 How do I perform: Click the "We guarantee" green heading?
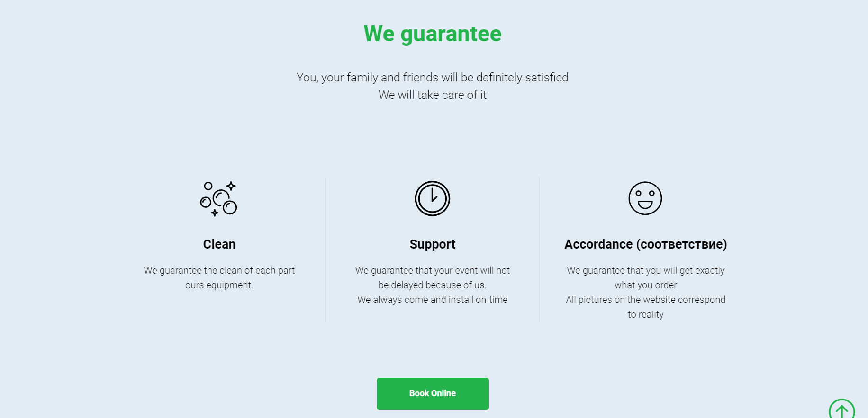[x=432, y=34]
